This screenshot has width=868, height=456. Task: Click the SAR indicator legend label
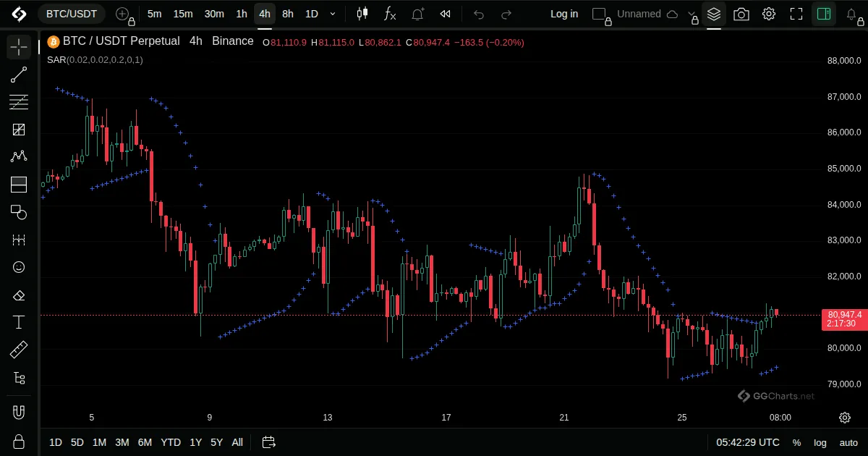pyautogui.click(x=95, y=59)
